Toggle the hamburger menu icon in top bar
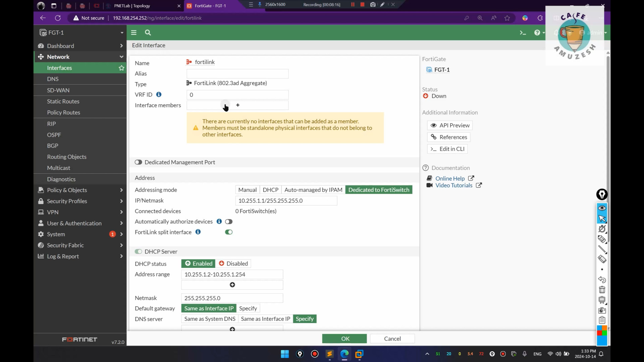644x362 pixels. (134, 33)
